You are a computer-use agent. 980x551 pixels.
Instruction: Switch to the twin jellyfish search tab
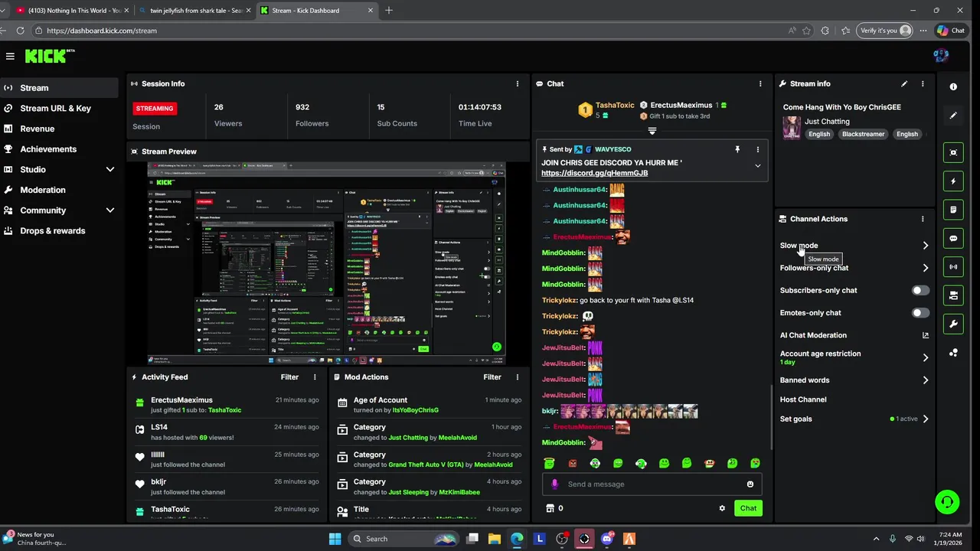pyautogui.click(x=195, y=11)
